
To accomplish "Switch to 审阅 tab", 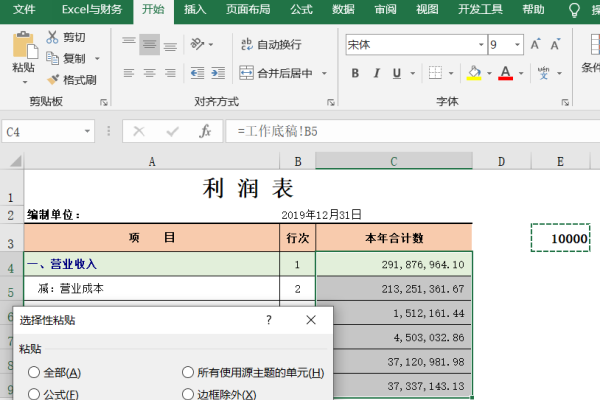I will point(385,9).
